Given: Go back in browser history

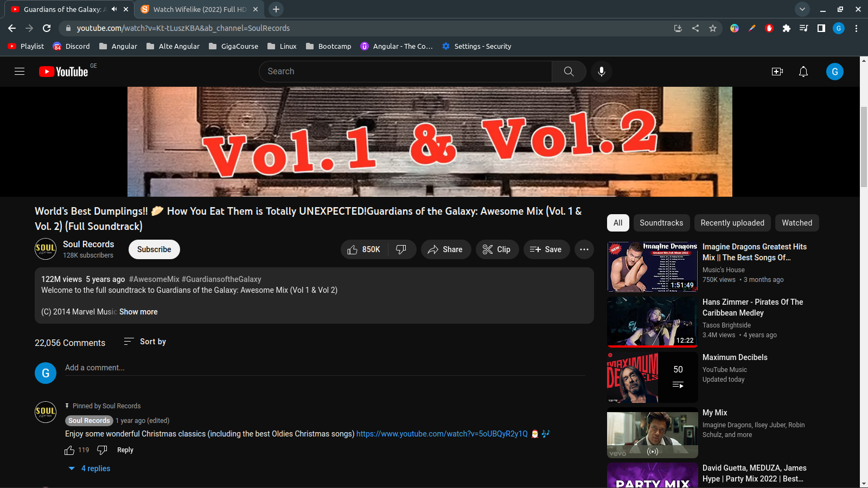Looking at the screenshot, I should tap(12, 28).
